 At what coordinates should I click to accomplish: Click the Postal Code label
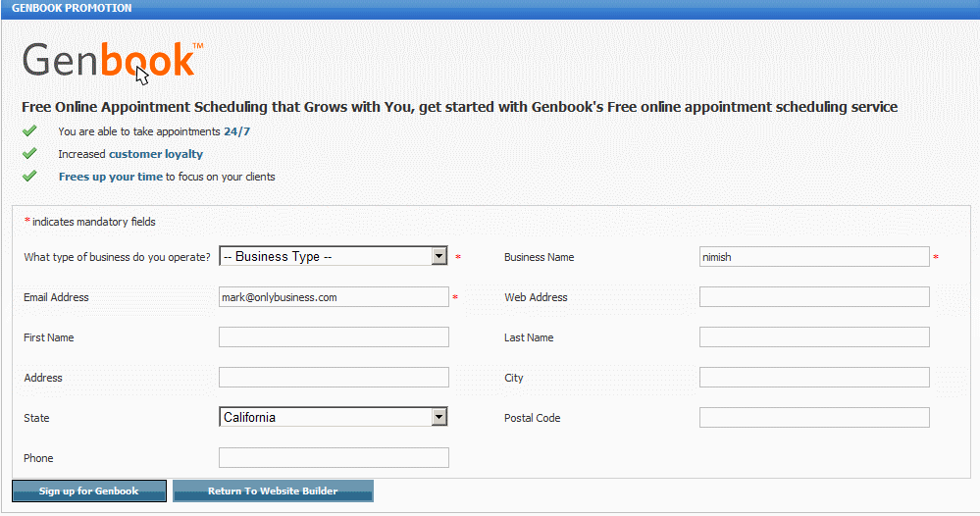click(533, 418)
